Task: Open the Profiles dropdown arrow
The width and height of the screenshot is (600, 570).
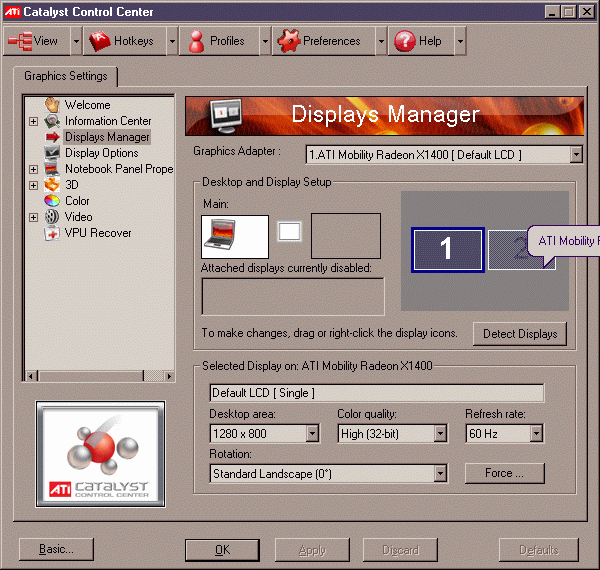Action: tap(265, 41)
